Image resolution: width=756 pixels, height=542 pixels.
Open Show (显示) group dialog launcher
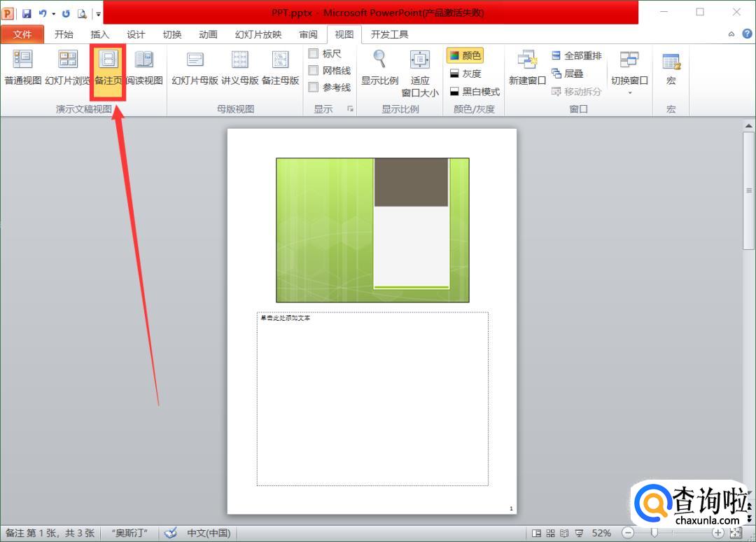tap(351, 109)
